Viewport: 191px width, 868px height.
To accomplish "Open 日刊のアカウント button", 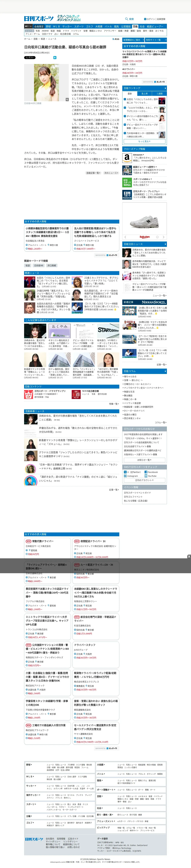I will 144,480.
